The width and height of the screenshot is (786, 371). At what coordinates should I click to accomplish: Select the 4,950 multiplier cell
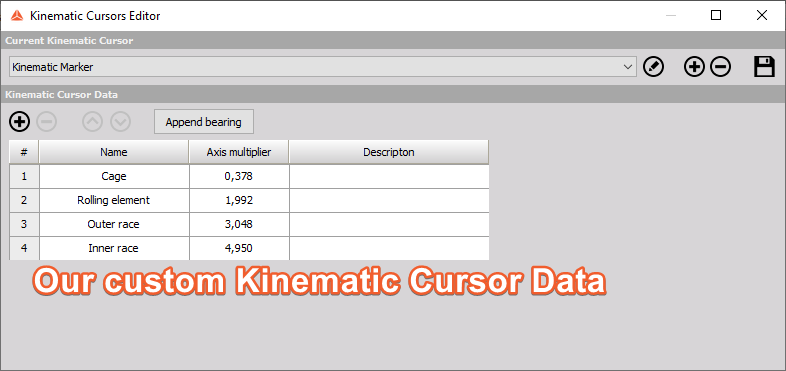(x=239, y=248)
